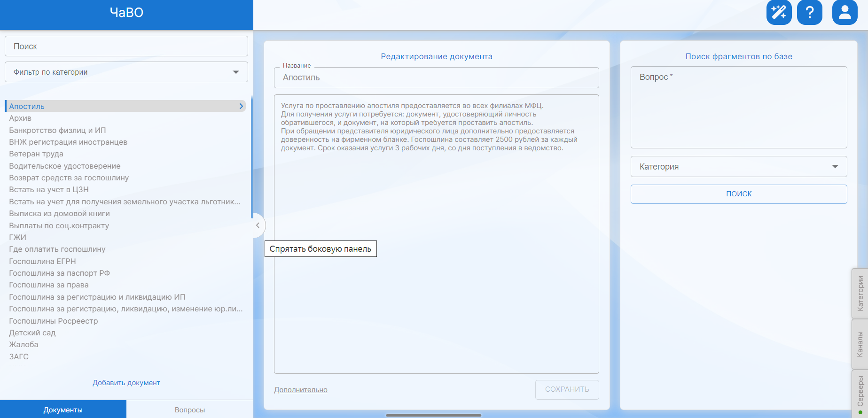This screenshot has height=418, width=868.
Task: Expand the Дополнительно section
Action: click(x=301, y=390)
